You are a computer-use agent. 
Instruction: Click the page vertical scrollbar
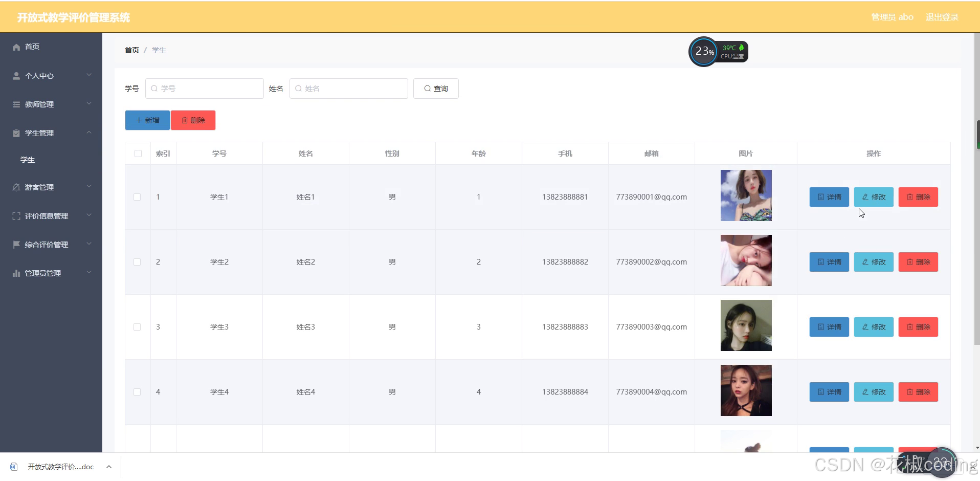click(977, 189)
